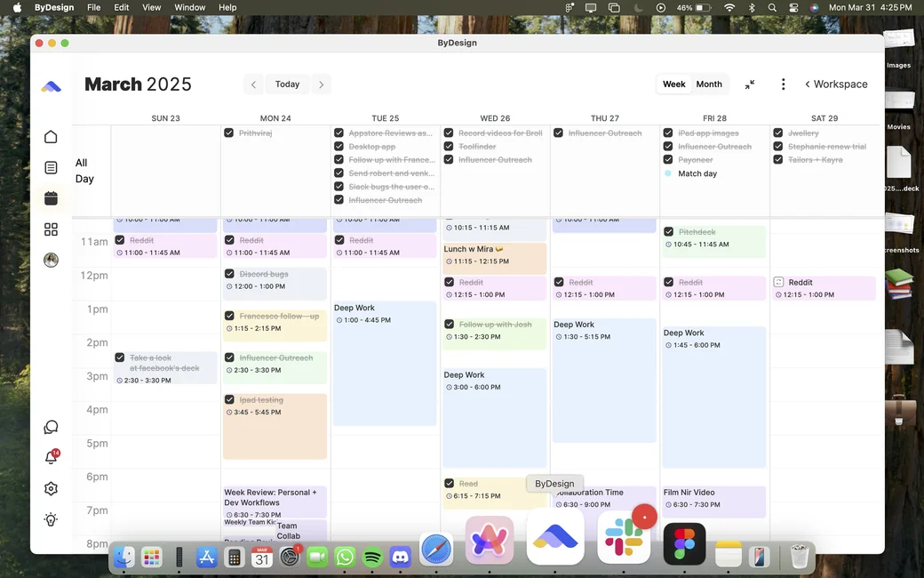Image resolution: width=924 pixels, height=578 pixels.
Task: Uncheck the Discord bugs checkbox
Action: pos(229,274)
